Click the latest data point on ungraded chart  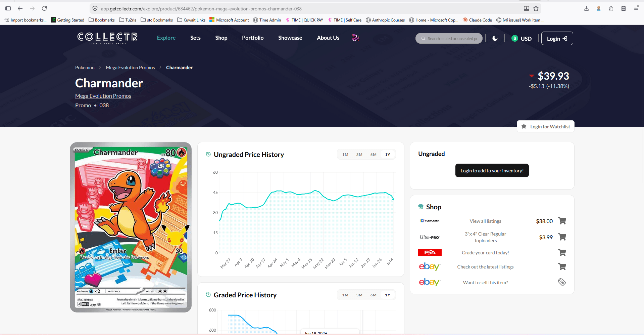point(393,199)
